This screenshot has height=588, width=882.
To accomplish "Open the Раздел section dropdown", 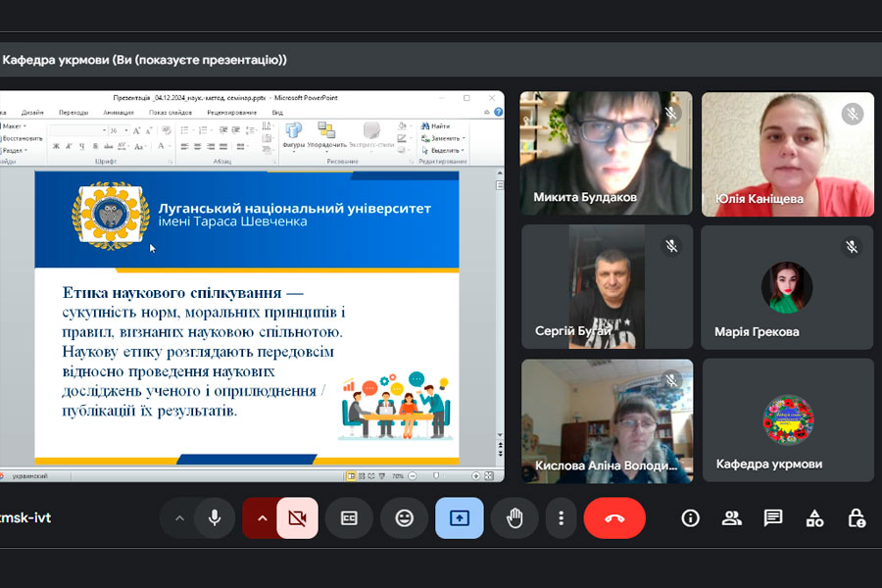I will click(14, 151).
